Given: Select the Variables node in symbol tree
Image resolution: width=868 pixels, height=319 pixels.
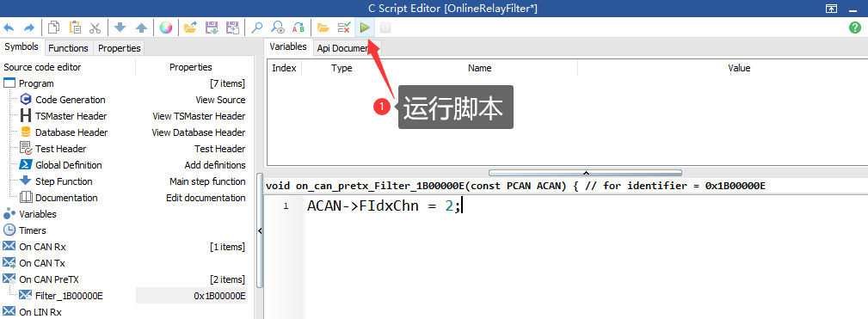Looking at the screenshot, I should [38, 214].
